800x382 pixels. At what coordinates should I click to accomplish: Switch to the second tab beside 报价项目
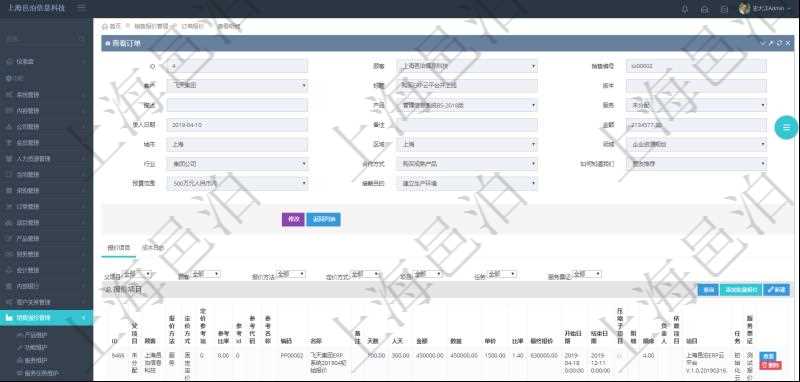coord(153,248)
